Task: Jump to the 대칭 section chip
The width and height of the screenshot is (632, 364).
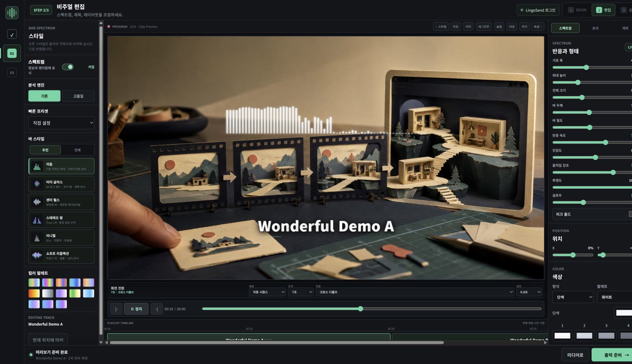Action: click(x=512, y=27)
